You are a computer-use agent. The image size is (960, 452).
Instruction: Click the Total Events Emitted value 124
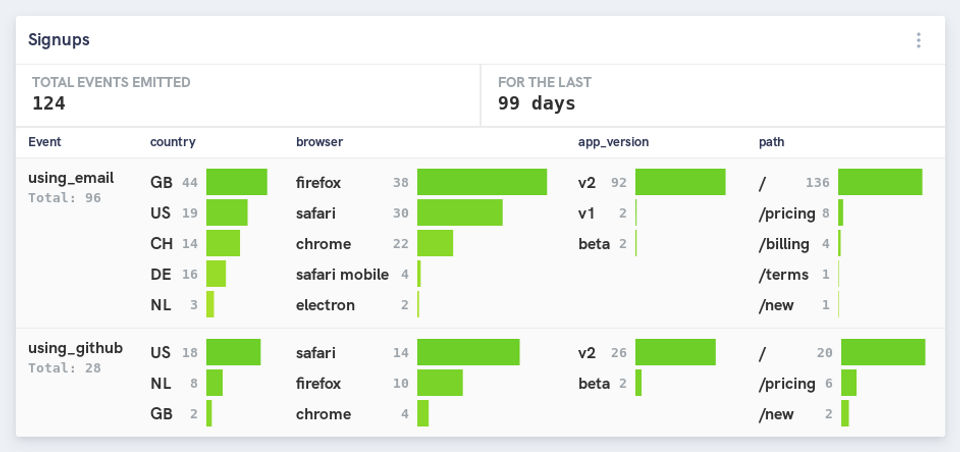[48, 102]
